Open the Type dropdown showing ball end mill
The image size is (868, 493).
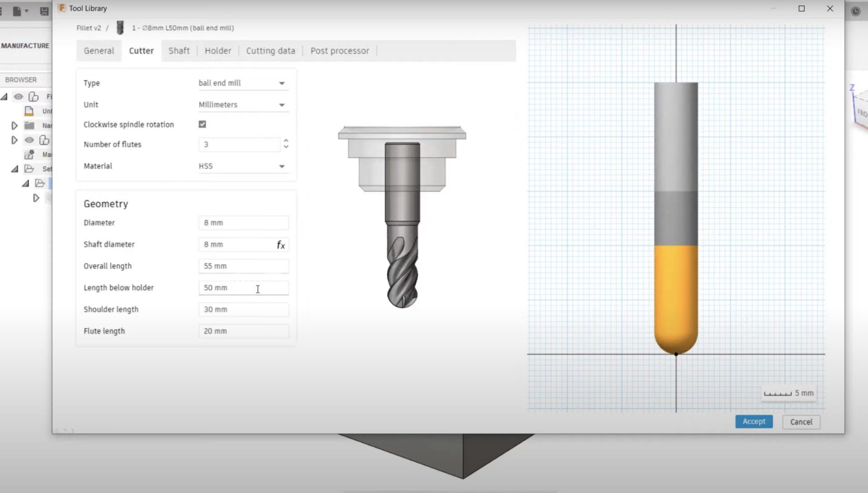point(281,83)
